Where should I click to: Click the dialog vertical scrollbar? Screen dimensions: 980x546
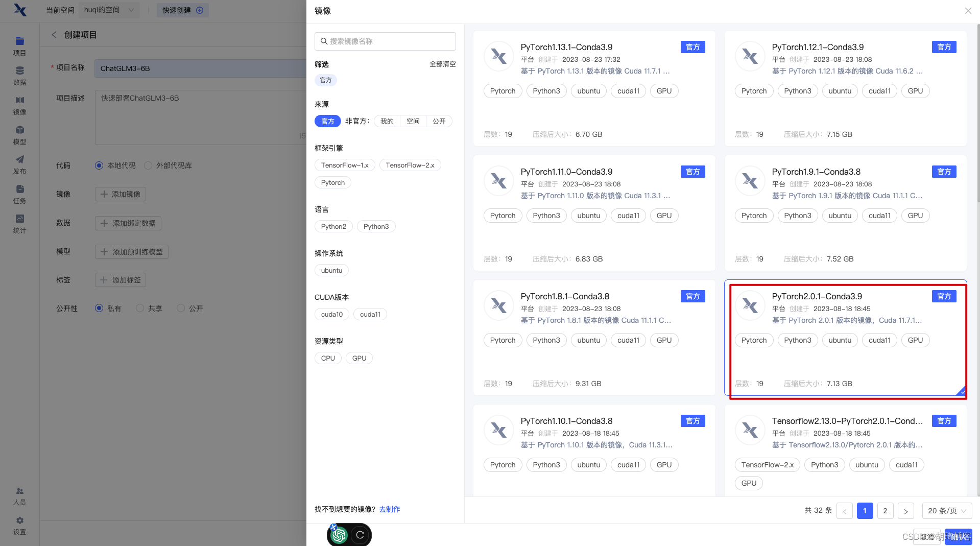pyautogui.click(x=977, y=112)
